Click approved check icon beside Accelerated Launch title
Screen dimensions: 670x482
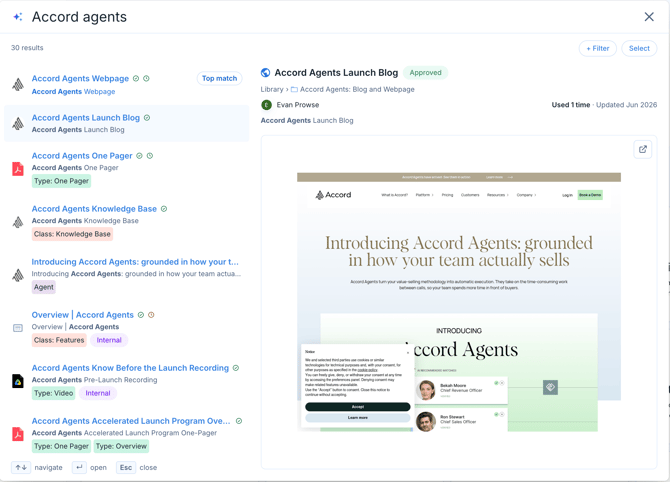coord(239,421)
